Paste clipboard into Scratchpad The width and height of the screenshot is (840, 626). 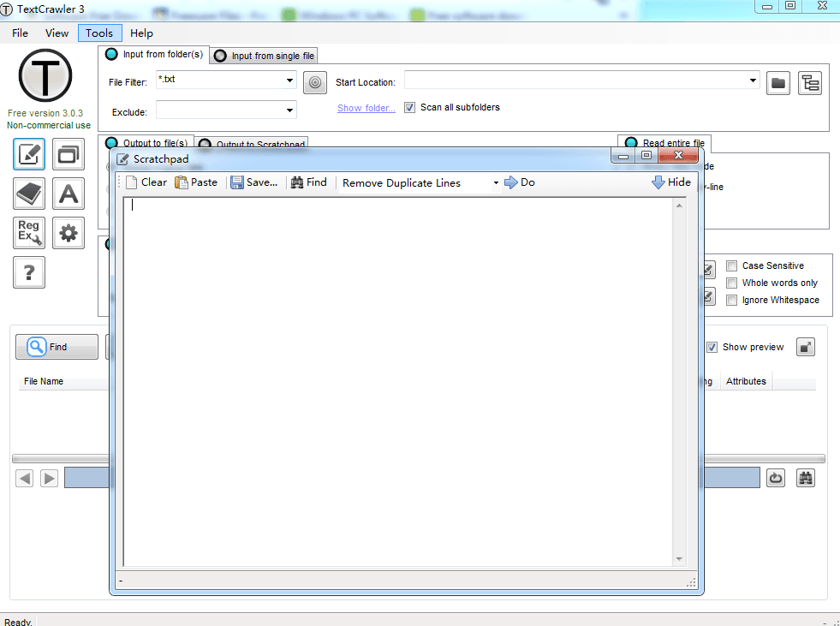click(x=196, y=182)
